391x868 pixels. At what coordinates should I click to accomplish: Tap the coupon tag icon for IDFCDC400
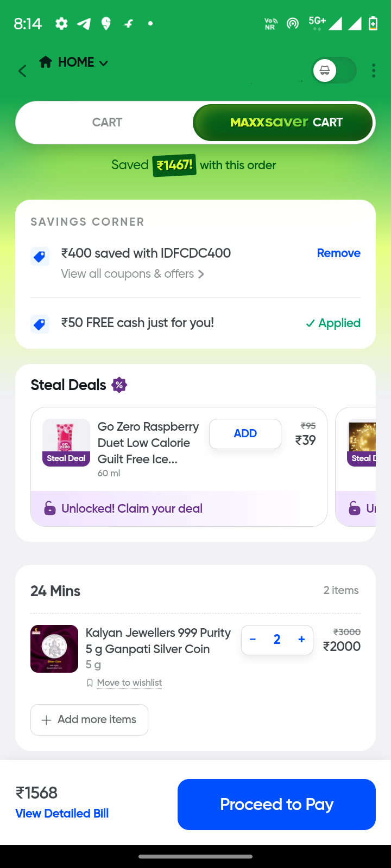tap(40, 256)
